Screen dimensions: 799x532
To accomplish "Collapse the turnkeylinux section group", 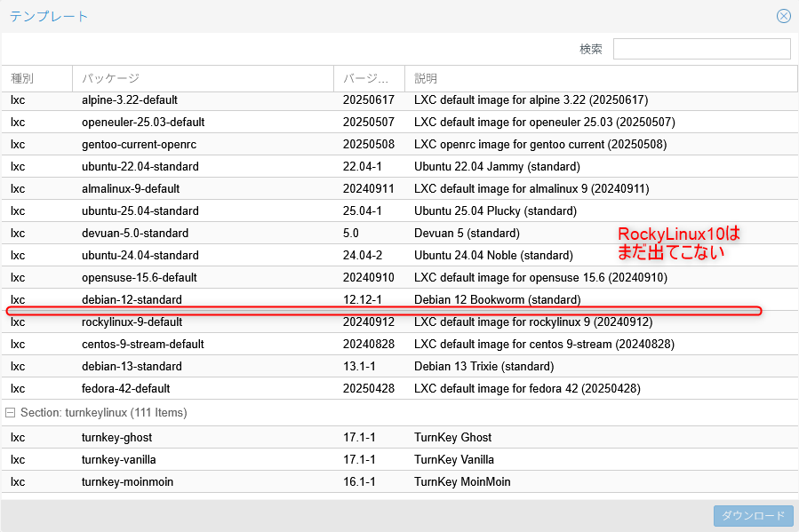I will tap(11, 413).
